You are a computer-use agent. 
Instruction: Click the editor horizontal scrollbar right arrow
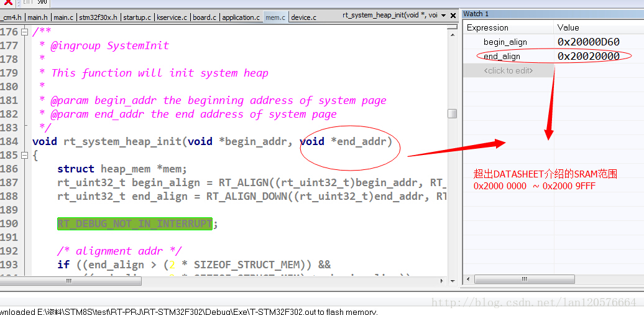[x=442, y=281]
